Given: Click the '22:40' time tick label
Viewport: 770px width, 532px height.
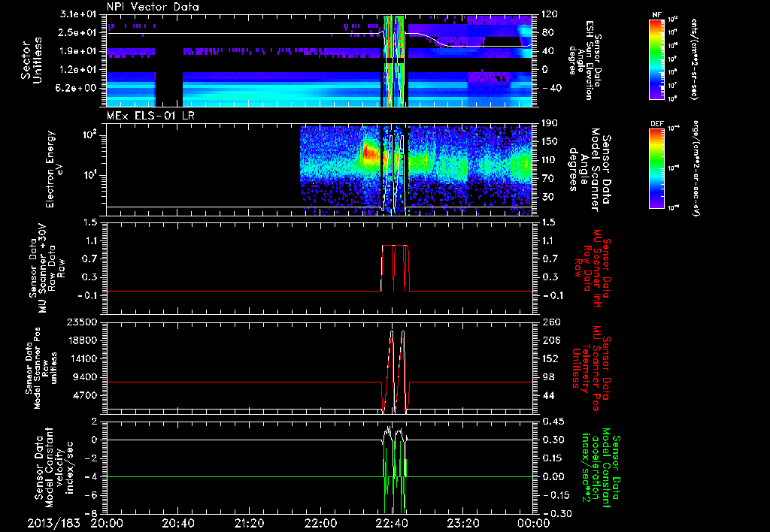Looking at the screenshot, I should coord(392,523).
